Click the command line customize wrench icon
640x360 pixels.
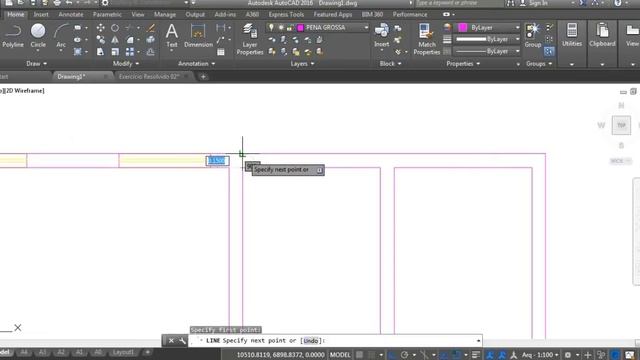pos(182,340)
